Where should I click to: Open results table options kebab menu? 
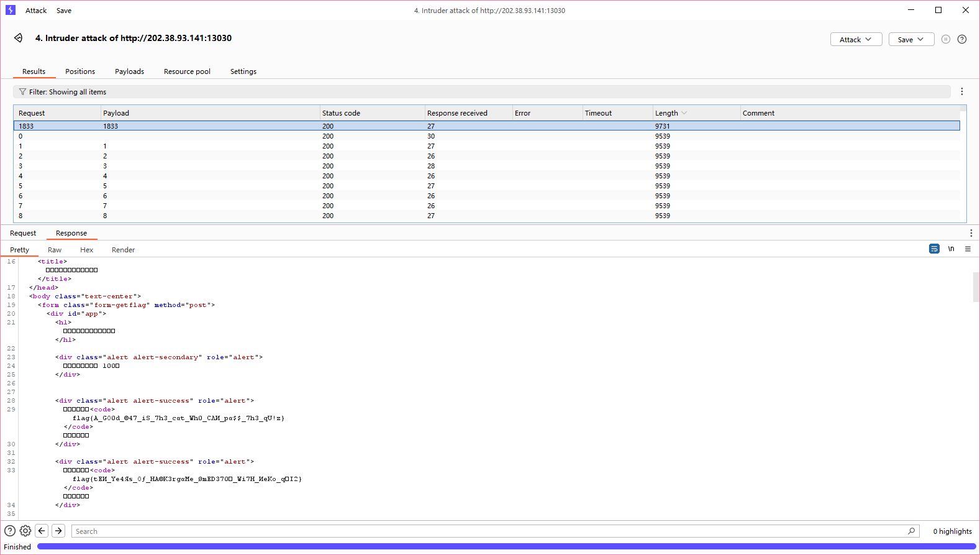point(961,91)
